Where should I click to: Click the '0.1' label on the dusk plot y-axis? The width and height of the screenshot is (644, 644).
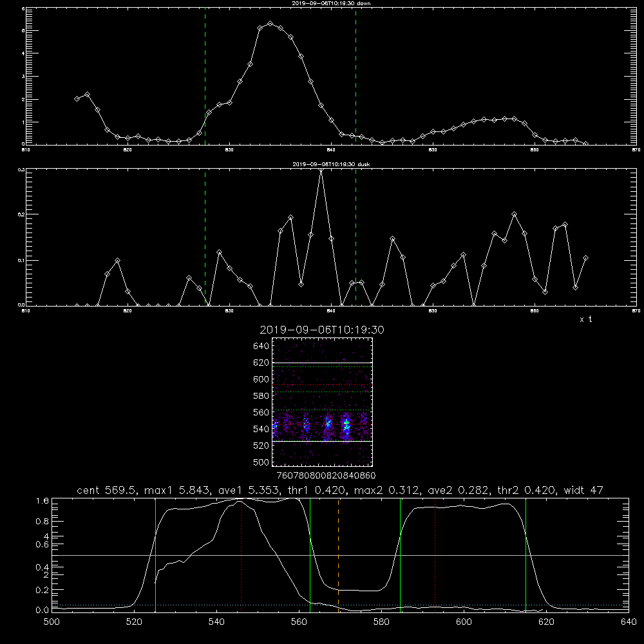click(21, 260)
